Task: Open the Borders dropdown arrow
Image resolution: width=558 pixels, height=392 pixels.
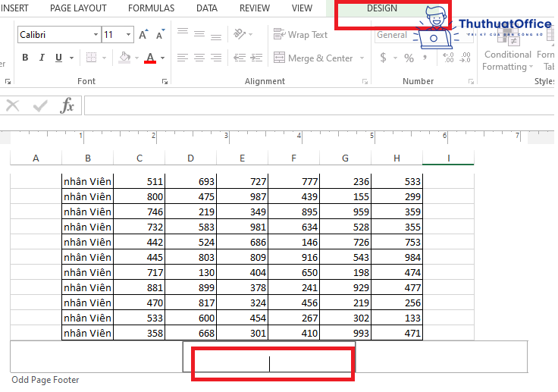Action: coord(105,58)
